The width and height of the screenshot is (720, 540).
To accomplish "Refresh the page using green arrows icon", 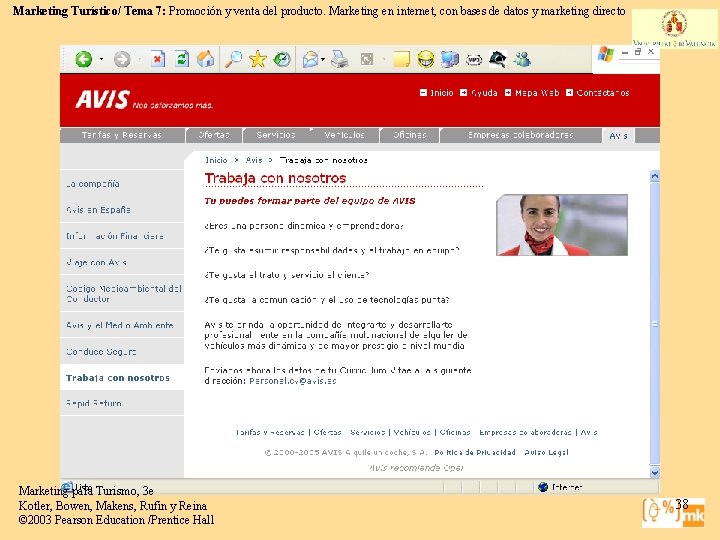I will [182, 59].
